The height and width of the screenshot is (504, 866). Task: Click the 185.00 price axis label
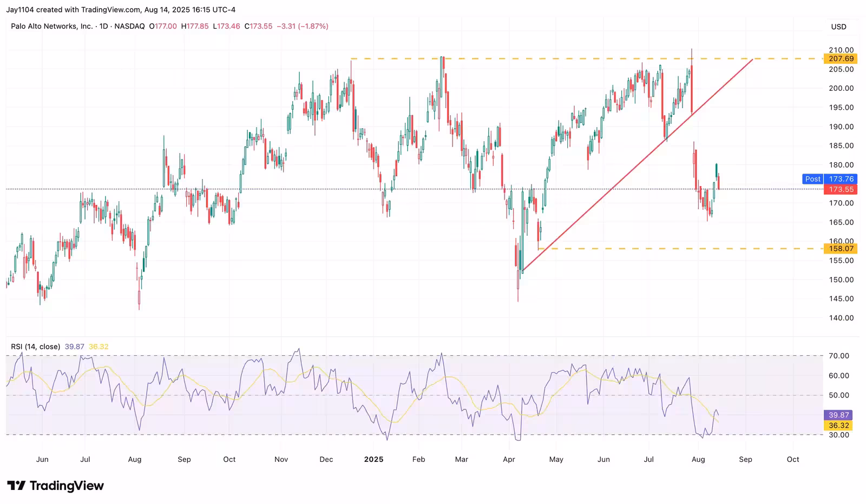click(841, 145)
